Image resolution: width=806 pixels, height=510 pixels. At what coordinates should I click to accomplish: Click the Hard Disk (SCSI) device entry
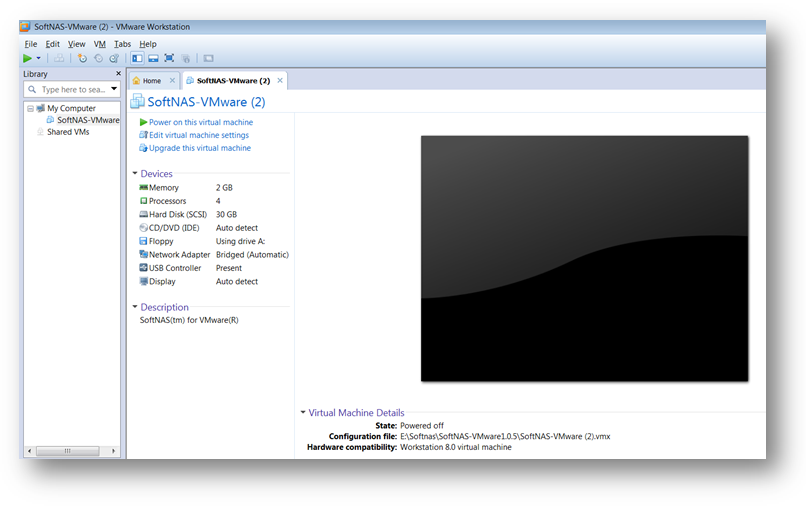(x=178, y=214)
